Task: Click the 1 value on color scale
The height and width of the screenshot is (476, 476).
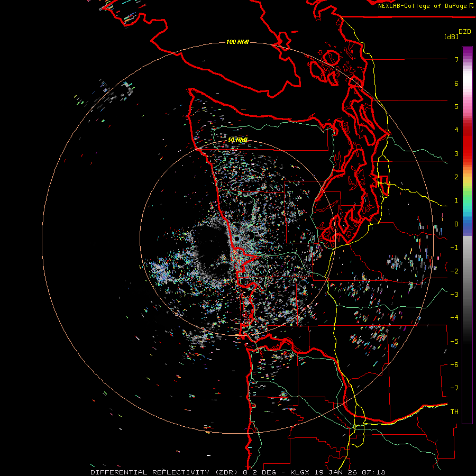Action: (456, 200)
